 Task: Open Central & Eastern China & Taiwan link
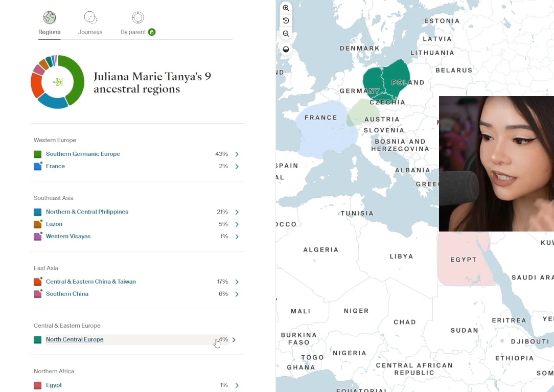tap(91, 282)
